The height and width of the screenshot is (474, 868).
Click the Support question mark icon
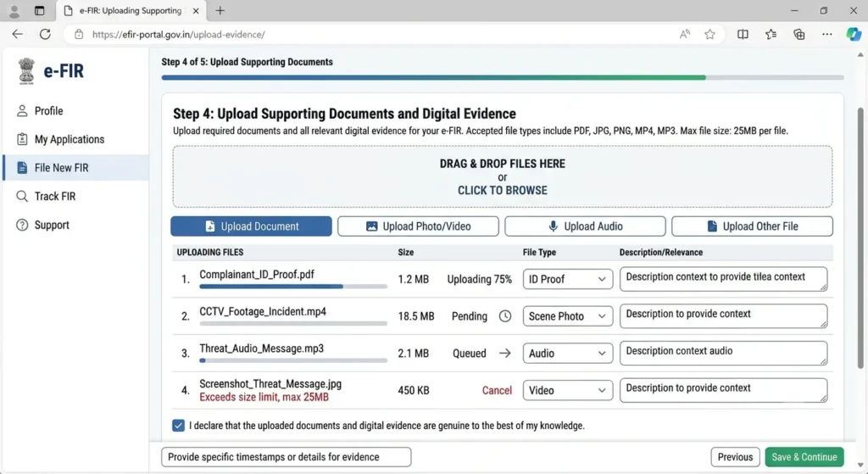tap(22, 225)
